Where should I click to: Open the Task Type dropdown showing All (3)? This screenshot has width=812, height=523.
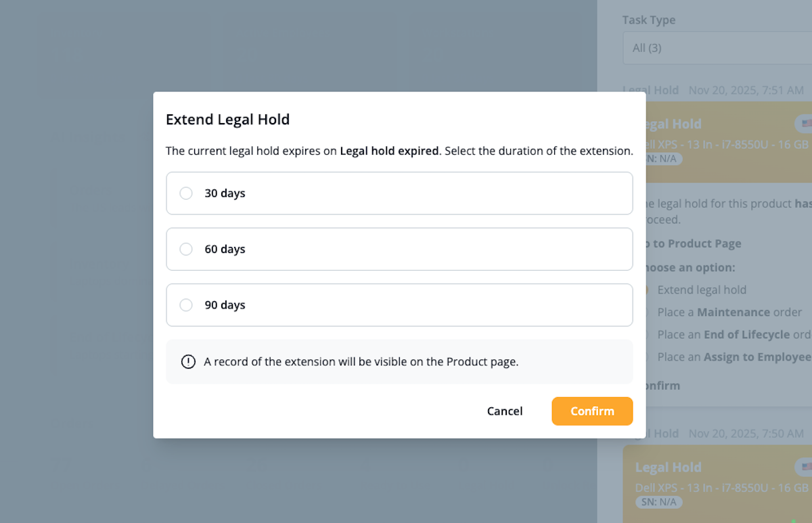point(717,48)
